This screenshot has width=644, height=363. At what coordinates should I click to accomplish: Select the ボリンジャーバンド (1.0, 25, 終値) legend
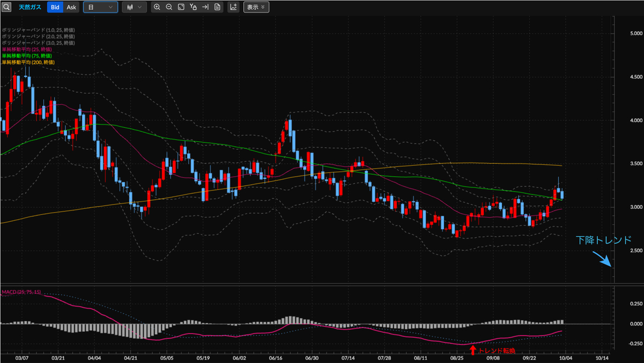[38, 30]
